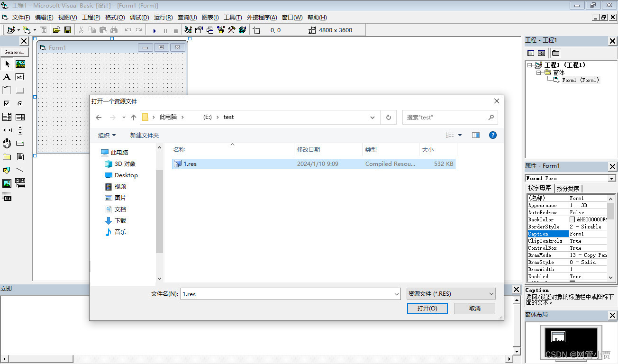Click the dialog sidebar vertical scrollbar
618x364 pixels.
point(159,213)
